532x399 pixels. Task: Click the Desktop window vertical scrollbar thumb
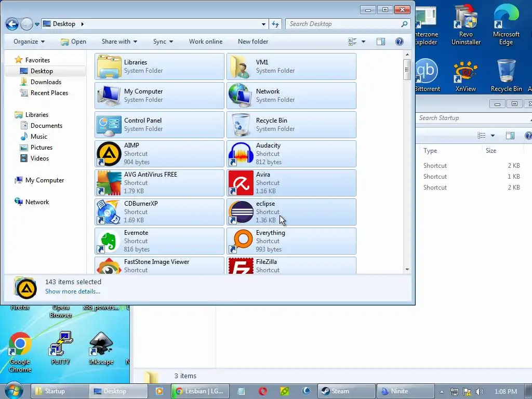click(x=407, y=70)
